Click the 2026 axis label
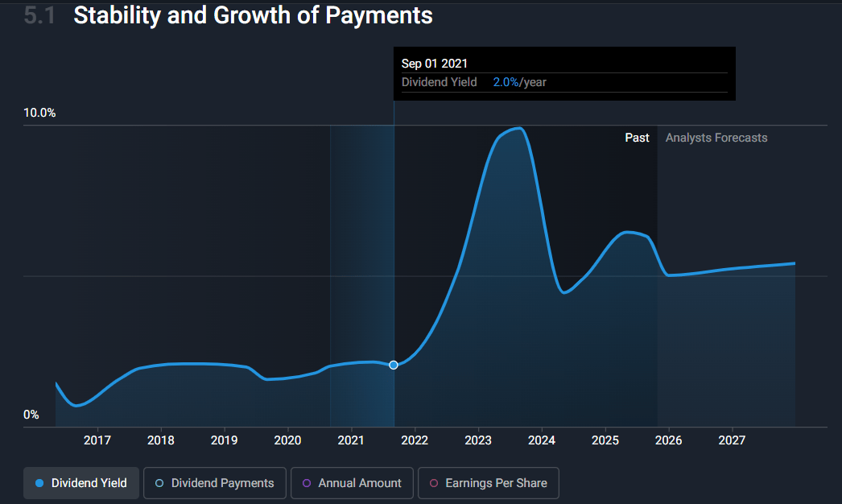The height and width of the screenshot is (504, 842). (x=669, y=440)
